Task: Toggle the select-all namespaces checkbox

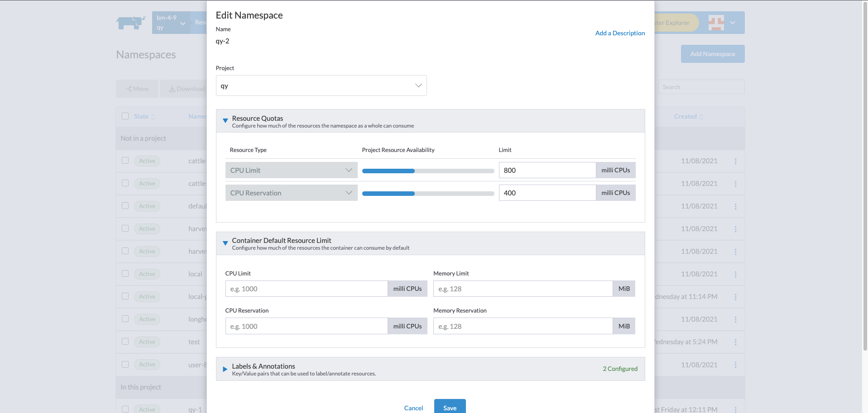Action: coord(125,116)
